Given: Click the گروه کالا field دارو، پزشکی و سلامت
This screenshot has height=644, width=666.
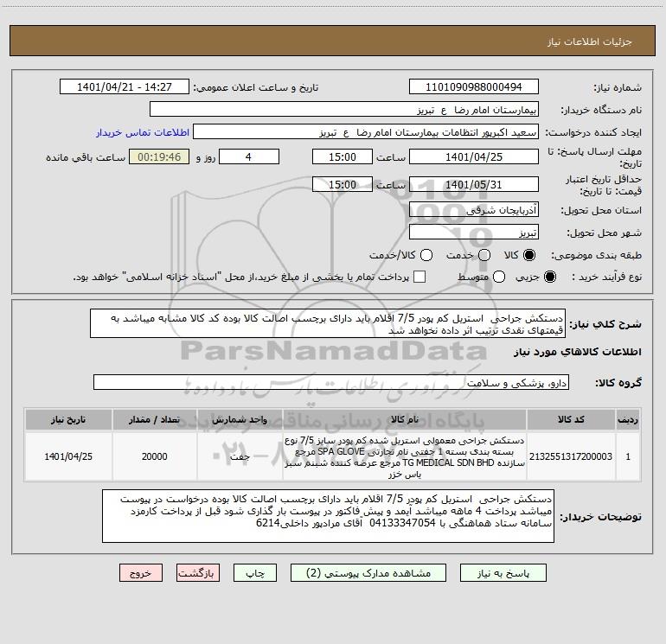Looking at the screenshot, I should point(331,382).
